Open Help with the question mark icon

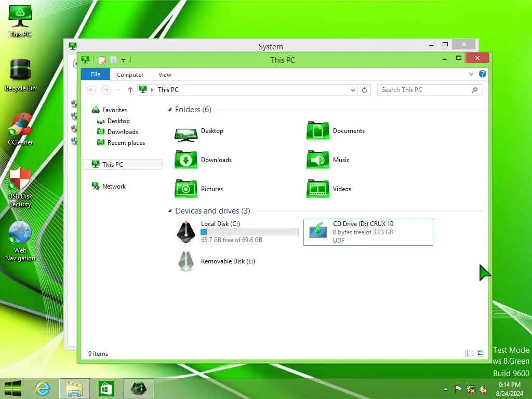point(483,74)
